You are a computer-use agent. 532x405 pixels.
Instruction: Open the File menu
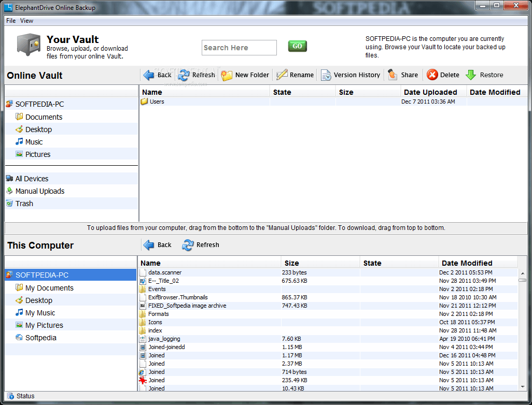(x=11, y=21)
